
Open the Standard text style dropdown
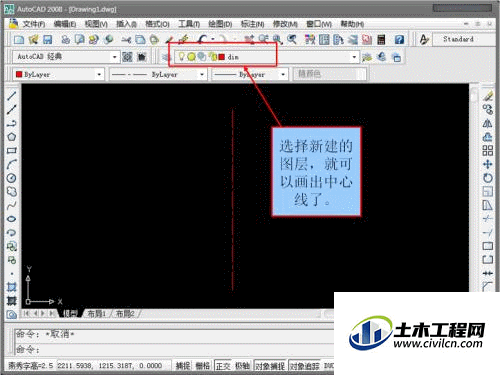[x=463, y=39]
